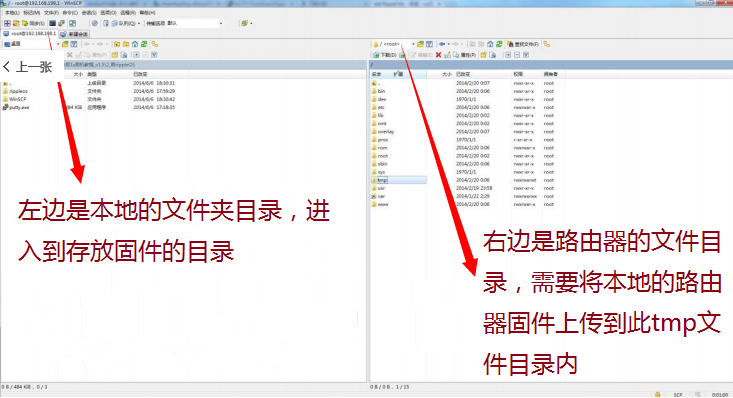Open the 文件 menu in the menu bar
The width and height of the screenshot is (733, 398).
pyautogui.click(x=51, y=13)
